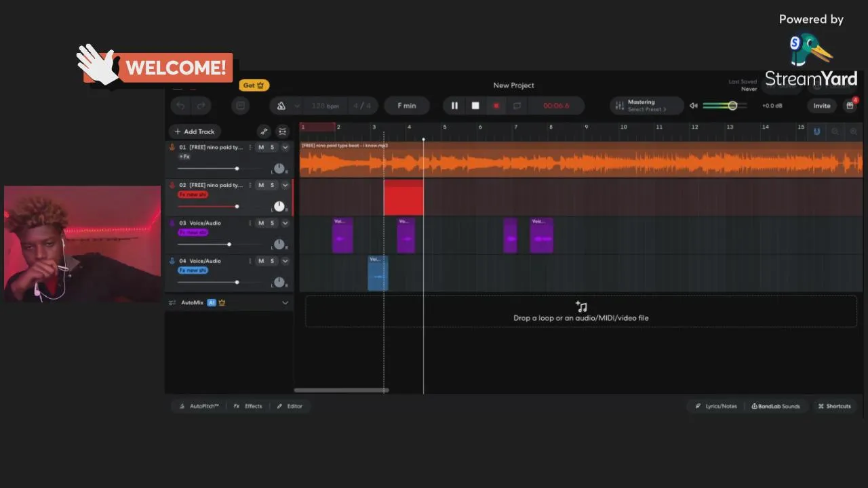Click the microphone icon on track 03 Voice/Audio
The height and width of the screenshot is (488, 868).
[172, 223]
